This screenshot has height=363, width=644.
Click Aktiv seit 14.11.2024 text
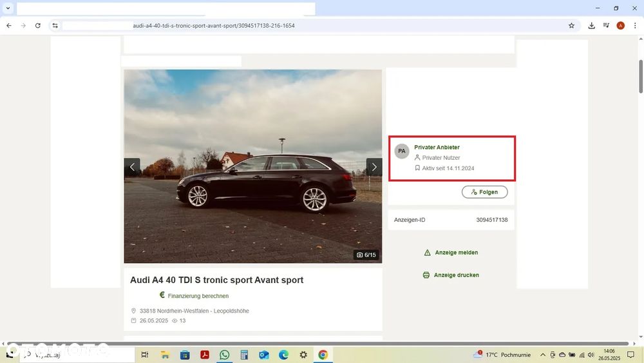pyautogui.click(x=448, y=168)
